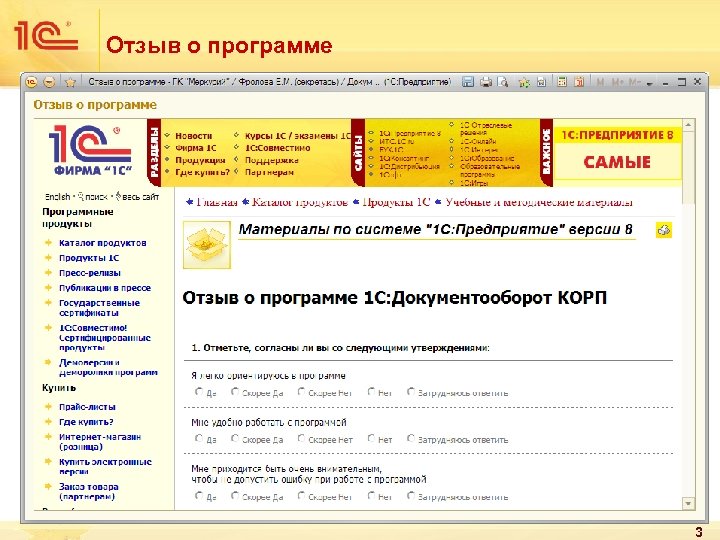Image resolution: width=720 pixels, height=540 pixels.
Task: Click the page scrollbar down arrow
Action: pos(688,504)
